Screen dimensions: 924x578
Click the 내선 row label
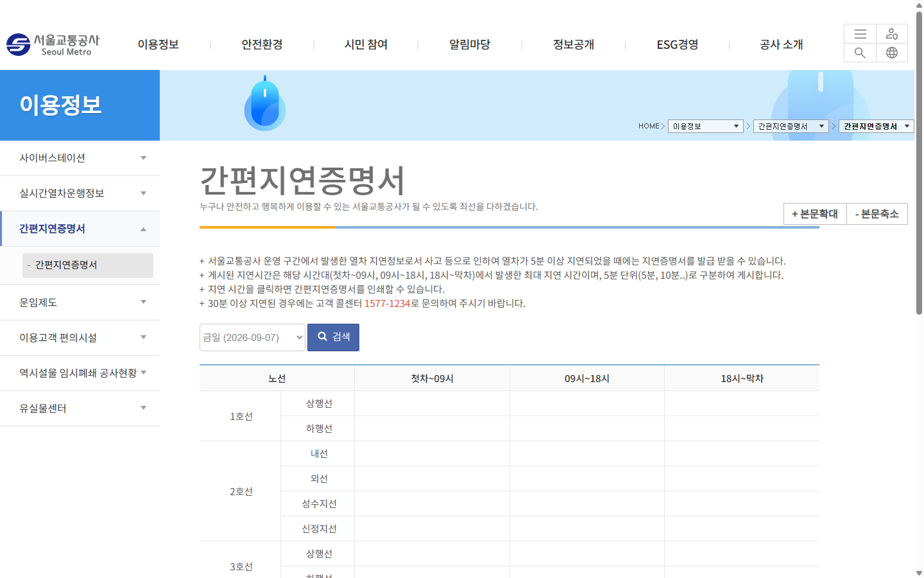319,453
